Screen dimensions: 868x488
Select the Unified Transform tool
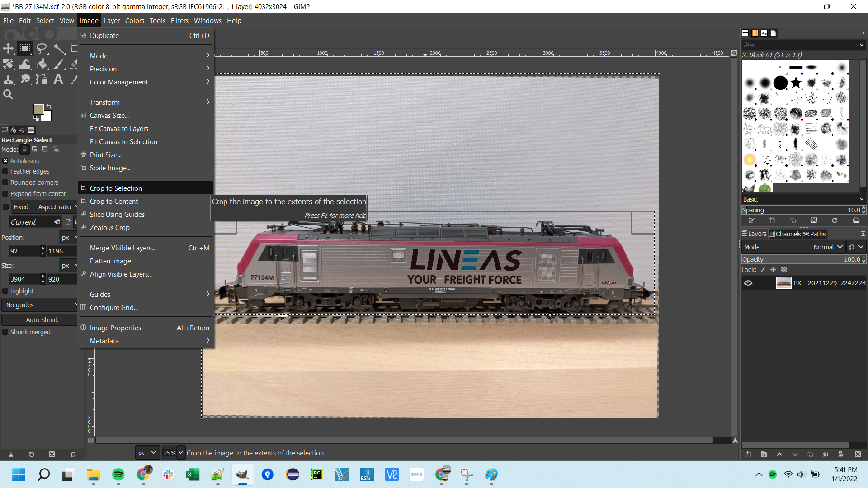click(8, 64)
